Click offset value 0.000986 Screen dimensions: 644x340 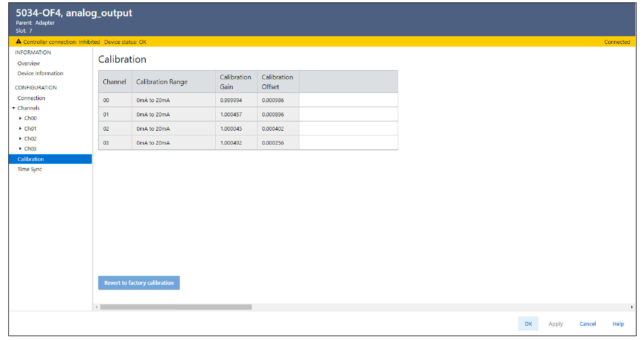[273, 100]
